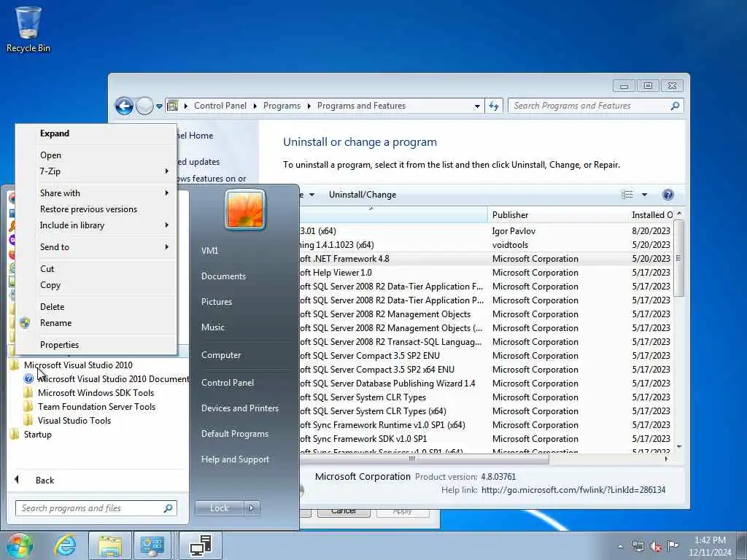Click Visual Studio 2010 Documentation help icon

pos(28,379)
